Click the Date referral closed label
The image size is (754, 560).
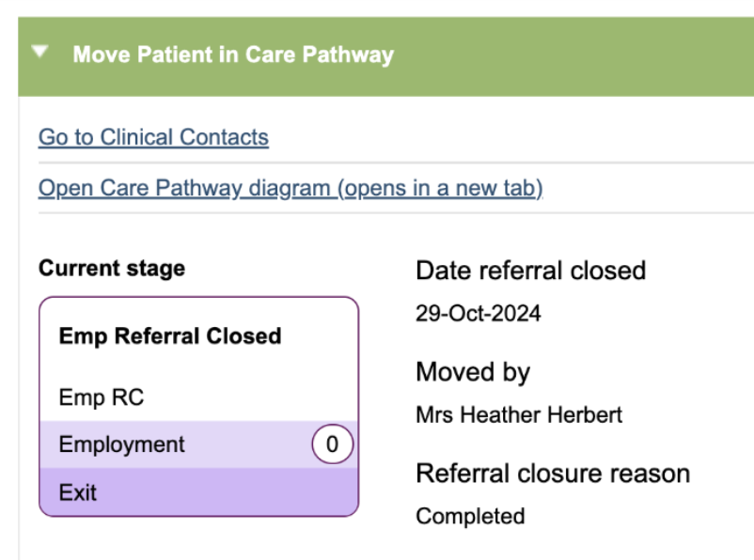point(530,271)
